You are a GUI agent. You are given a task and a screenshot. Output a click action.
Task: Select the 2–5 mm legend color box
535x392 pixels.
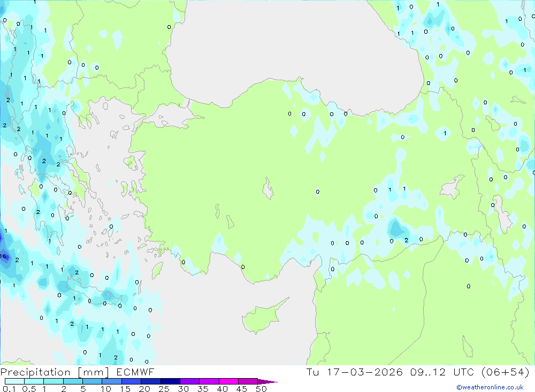pyautogui.click(x=73, y=381)
